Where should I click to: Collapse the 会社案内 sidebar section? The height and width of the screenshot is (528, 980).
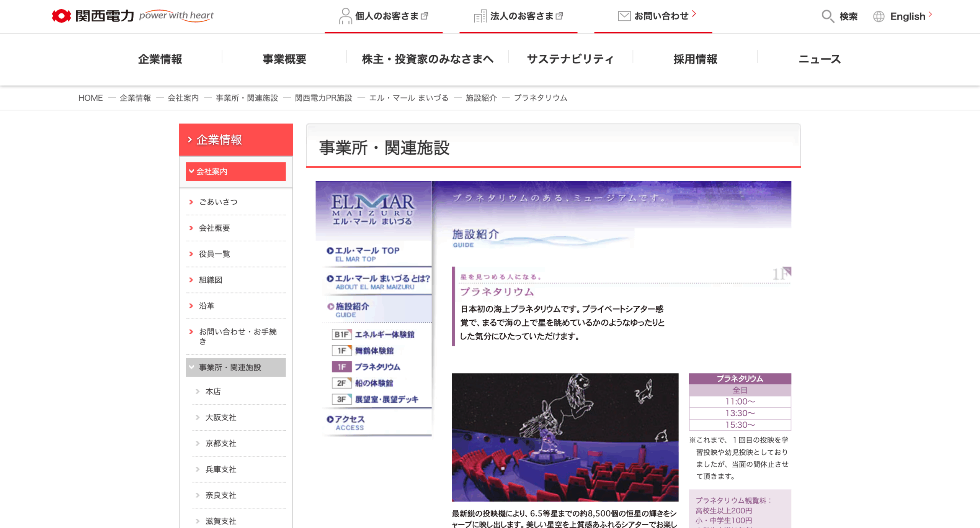coord(236,171)
